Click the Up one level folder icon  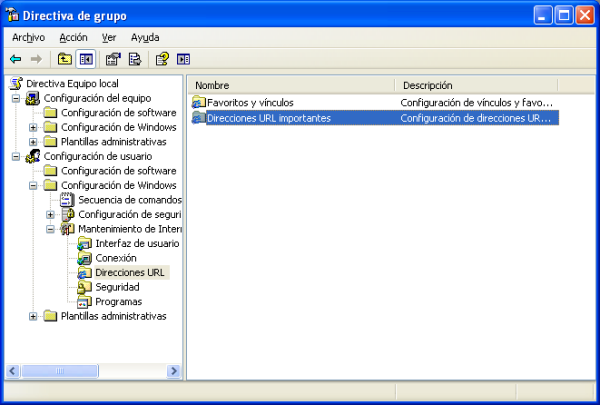pyautogui.click(x=64, y=59)
